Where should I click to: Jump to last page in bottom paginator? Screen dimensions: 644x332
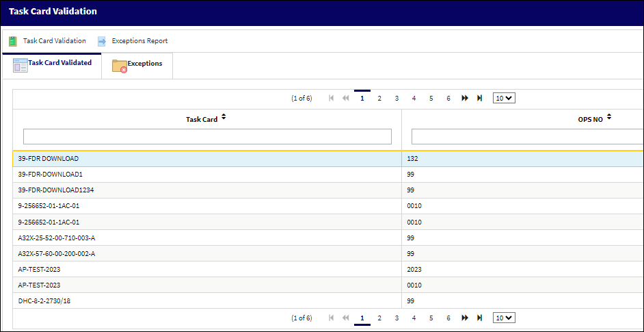(x=479, y=318)
